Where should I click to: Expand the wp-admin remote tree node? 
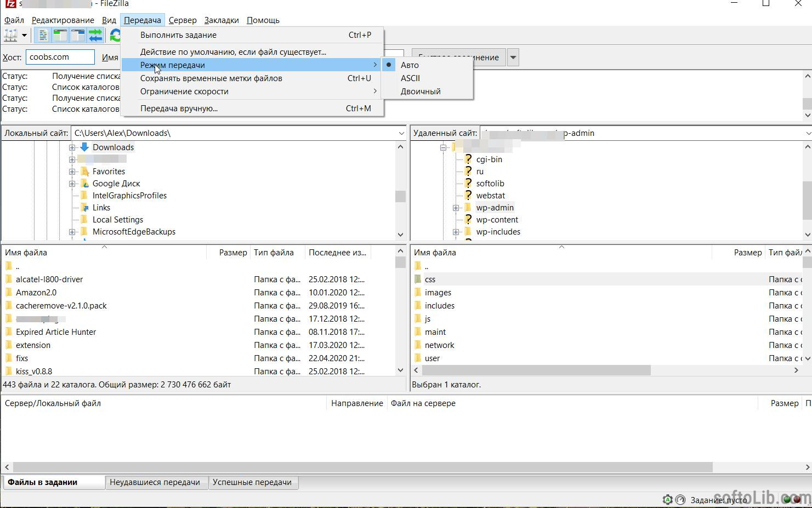[x=456, y=208]
